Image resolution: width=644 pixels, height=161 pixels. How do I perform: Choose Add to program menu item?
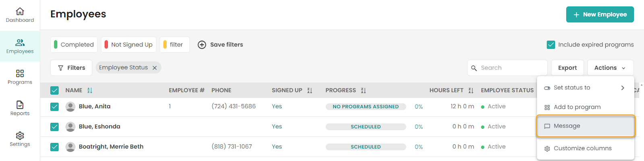click(585, 107)
